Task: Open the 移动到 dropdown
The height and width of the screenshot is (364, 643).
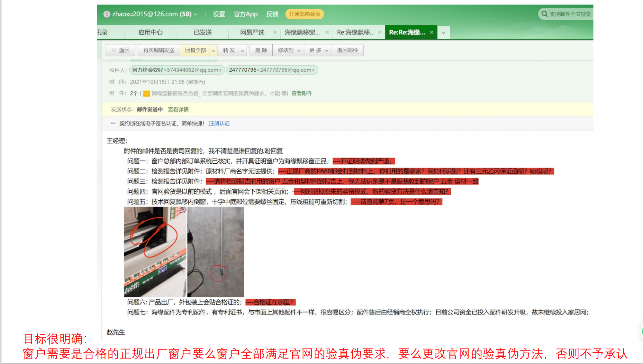Action: 288,50
